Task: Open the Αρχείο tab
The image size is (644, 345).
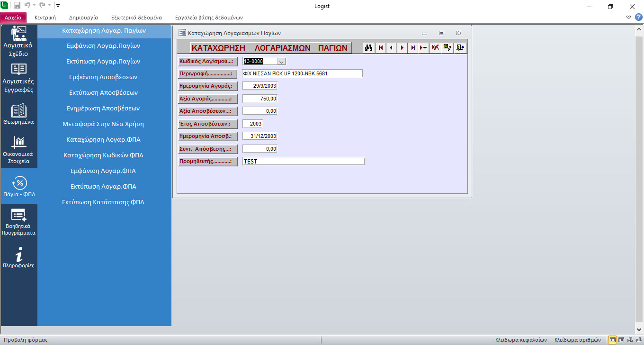Action: (x=13, y=18)
